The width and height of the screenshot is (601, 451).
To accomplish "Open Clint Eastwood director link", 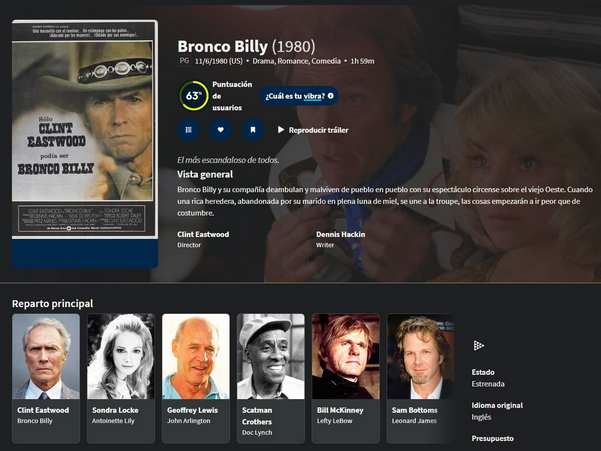I will pos(203,234).
